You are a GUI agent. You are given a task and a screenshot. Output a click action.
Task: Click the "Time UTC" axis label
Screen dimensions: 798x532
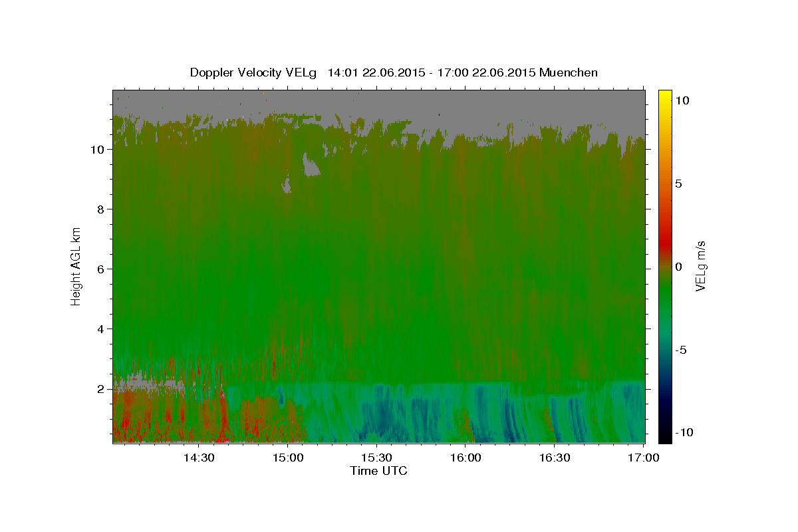pos(378,471)
